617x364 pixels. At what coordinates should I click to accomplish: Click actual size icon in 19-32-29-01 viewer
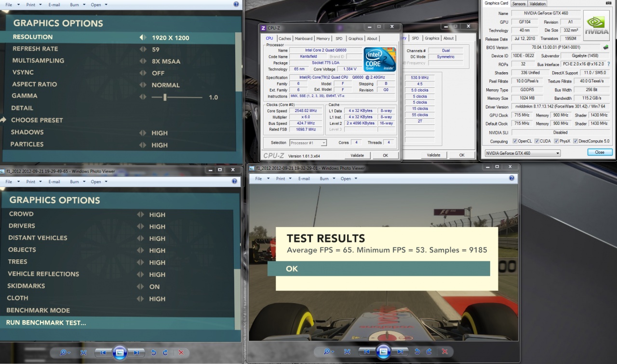(x=347, y=351)
